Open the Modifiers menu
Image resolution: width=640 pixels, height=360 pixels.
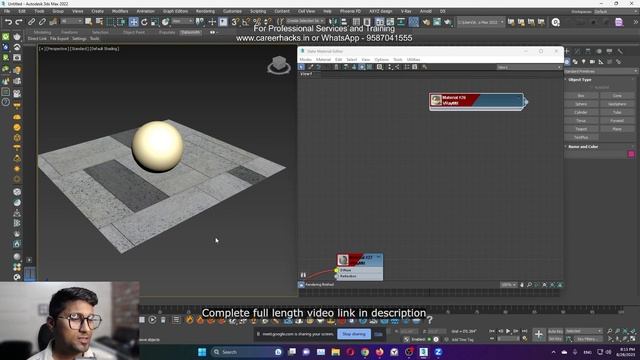pos(120,11)
